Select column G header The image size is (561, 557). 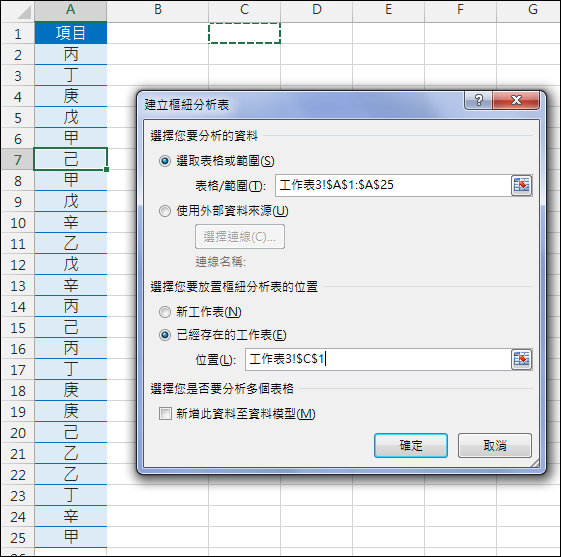529,10
